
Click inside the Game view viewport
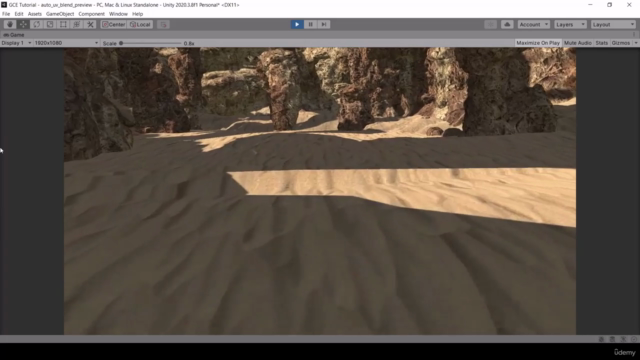coord(320,191)
